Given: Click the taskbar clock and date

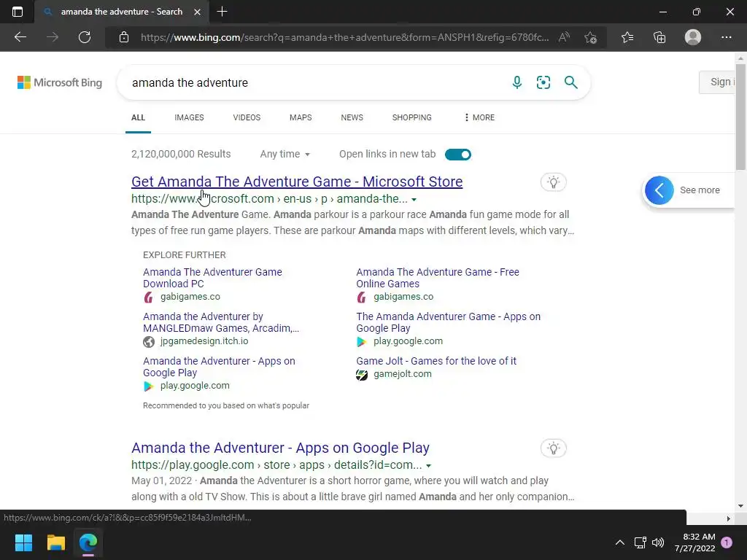Looking at the screenshot, I should pos(694,542).
